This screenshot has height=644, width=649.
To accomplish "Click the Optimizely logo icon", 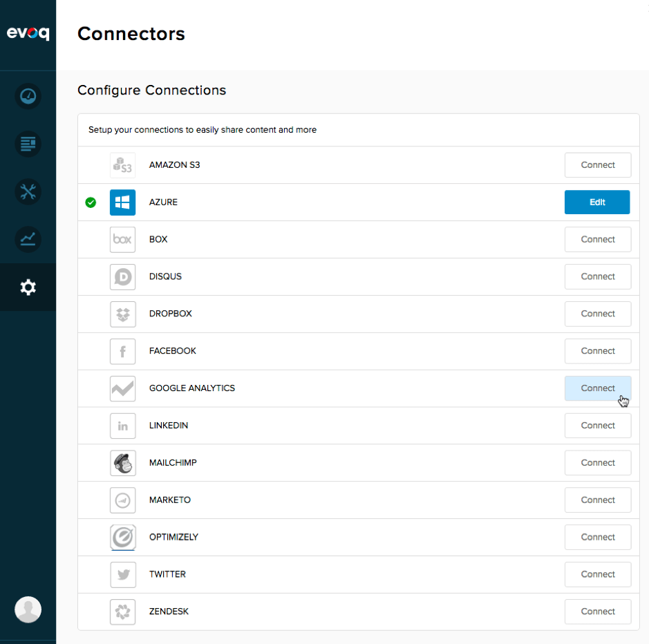I will tap(122, 538).
